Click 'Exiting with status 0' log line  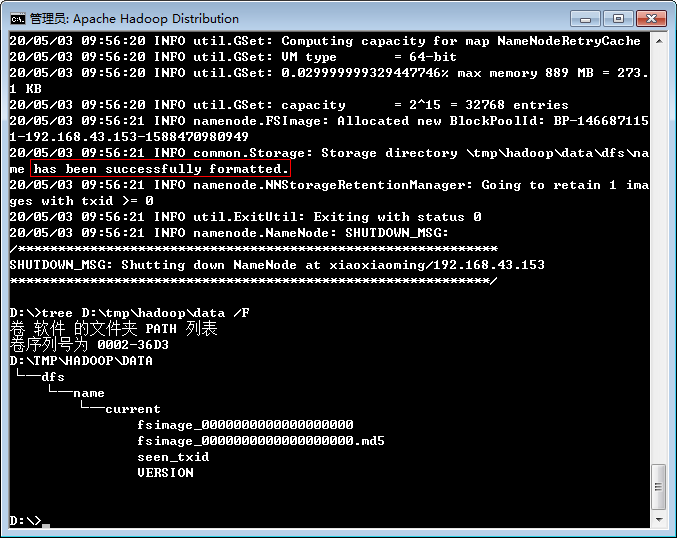(245, 217)
